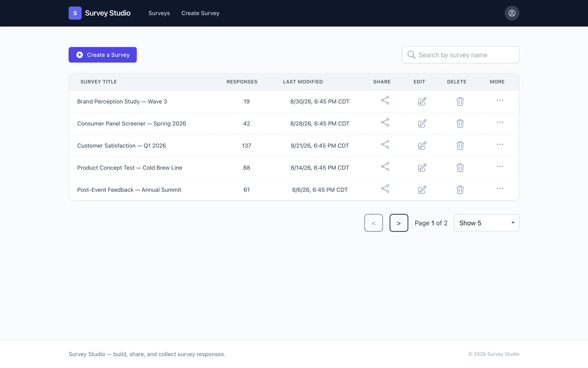The image size is (588, 368).
Task: Click the Survey Studio brand name
Action: coord(108,13)
